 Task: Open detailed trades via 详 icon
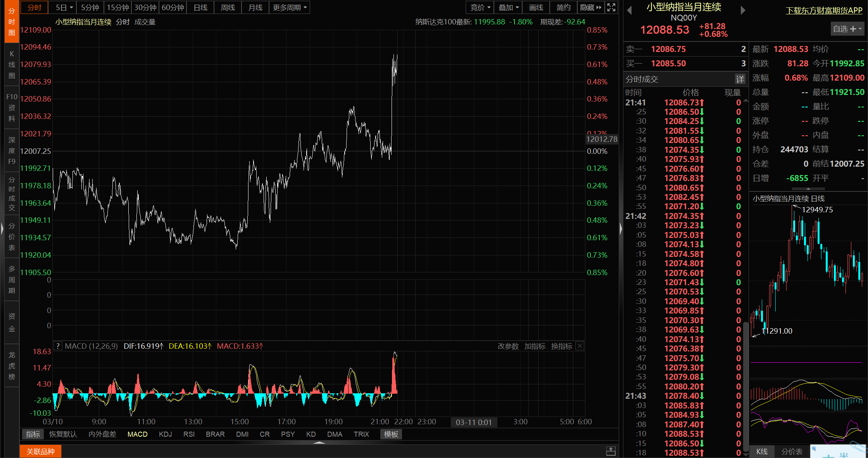[740, 79]
